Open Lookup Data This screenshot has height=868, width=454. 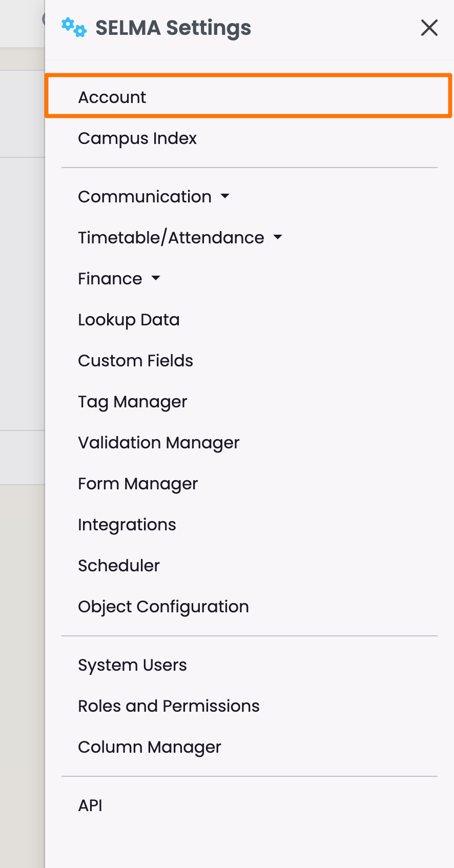(129, 320)
